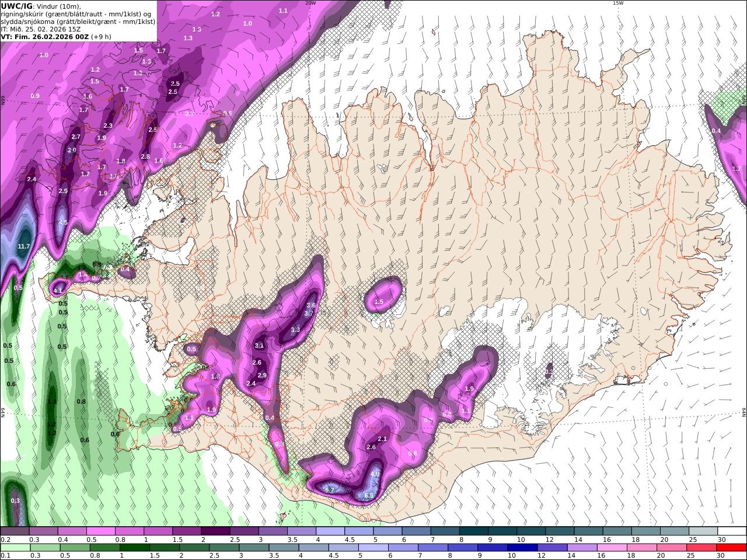Viewport: 747px width, 560px height.
Task: Click the white swatch labeled 30 in the upper legend row
Action: click(x=732, y=531)
